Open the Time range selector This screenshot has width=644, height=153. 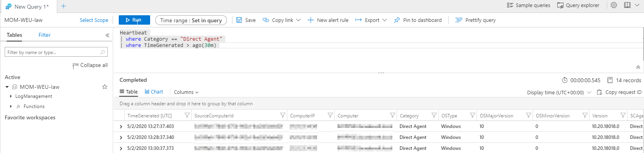point(191,20)
